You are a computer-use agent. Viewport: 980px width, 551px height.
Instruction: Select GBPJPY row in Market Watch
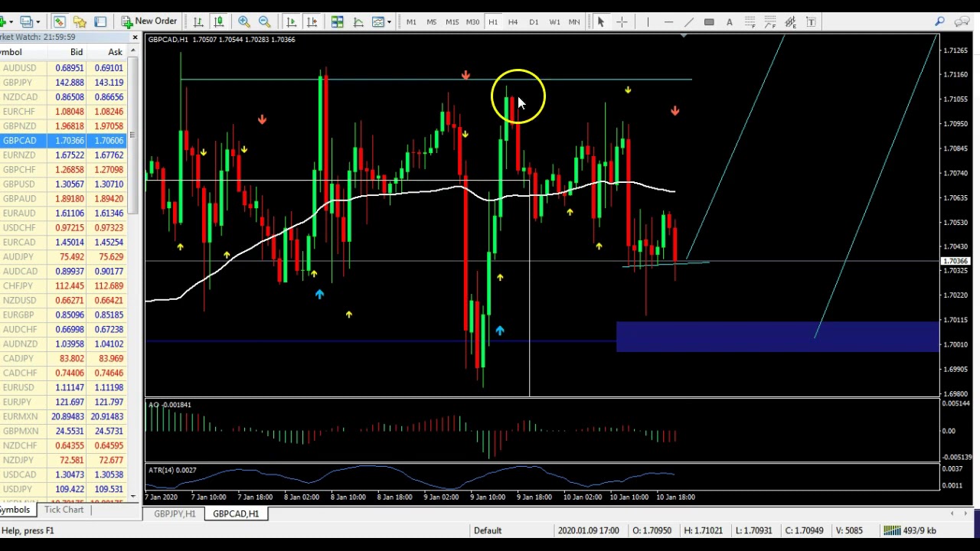[63, 83]
